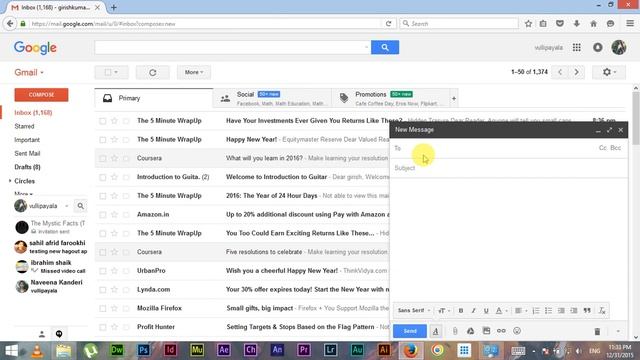The image size is (640, 360).
Task: Open Google apps grid
Action: click(577, 48)
